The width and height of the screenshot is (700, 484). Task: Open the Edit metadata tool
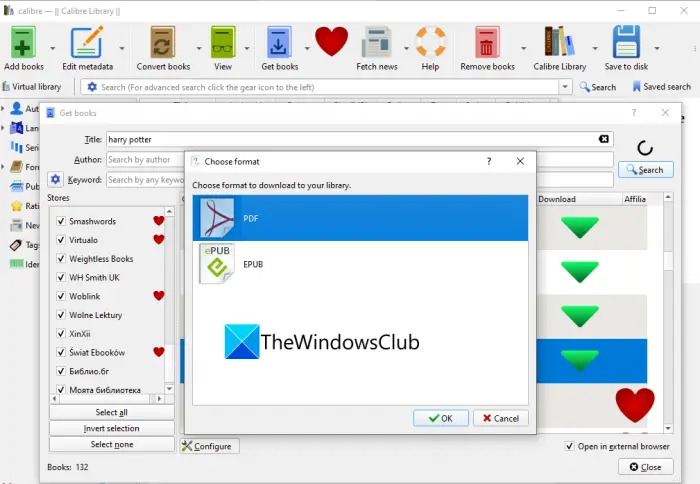[87, 42]
